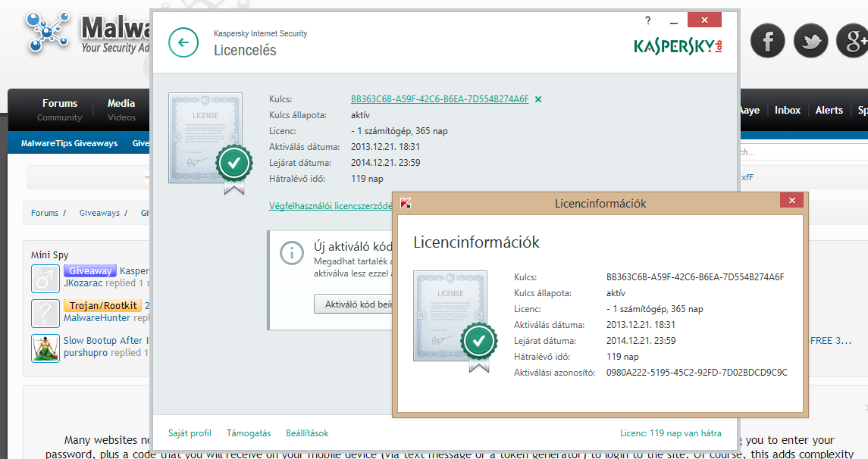This screenshot has width=868, height=459.
Task: Click Licenc: 119 nap van hátra link
Action: [x=670, y=433]
